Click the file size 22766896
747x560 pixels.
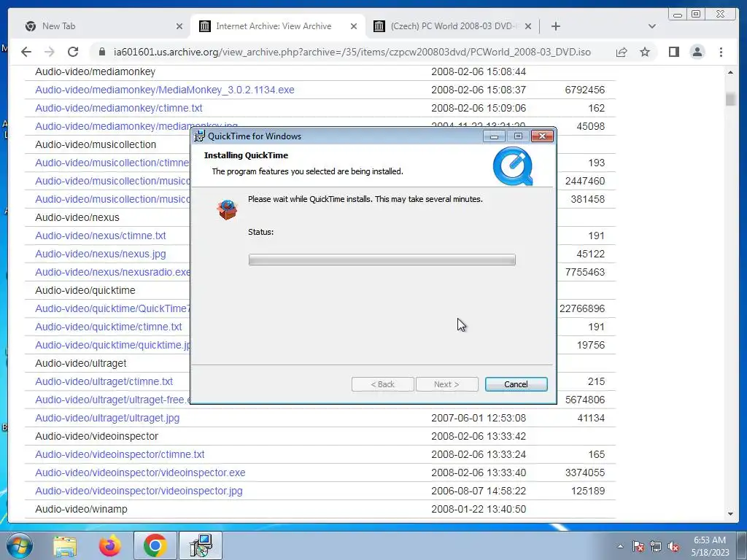tap(581, 308)
